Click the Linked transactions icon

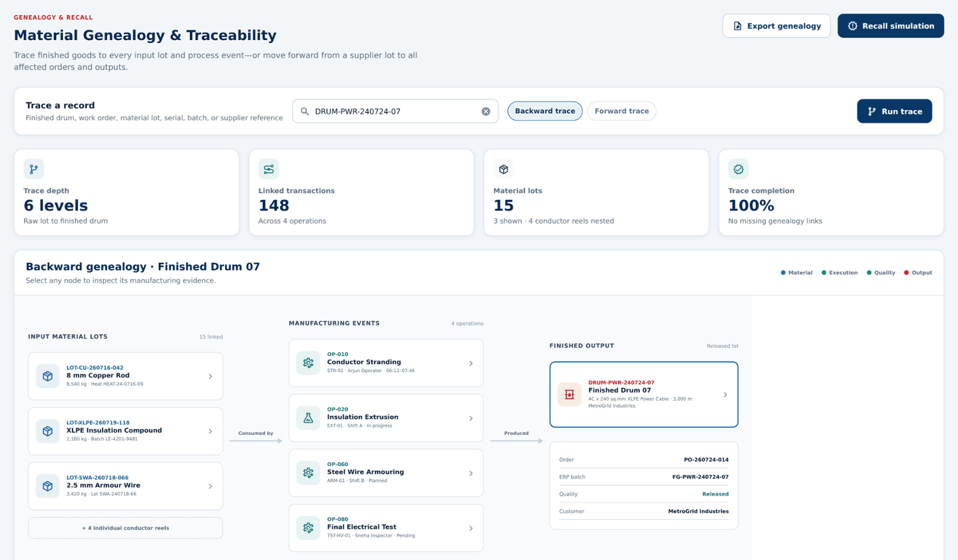(268, 169)
